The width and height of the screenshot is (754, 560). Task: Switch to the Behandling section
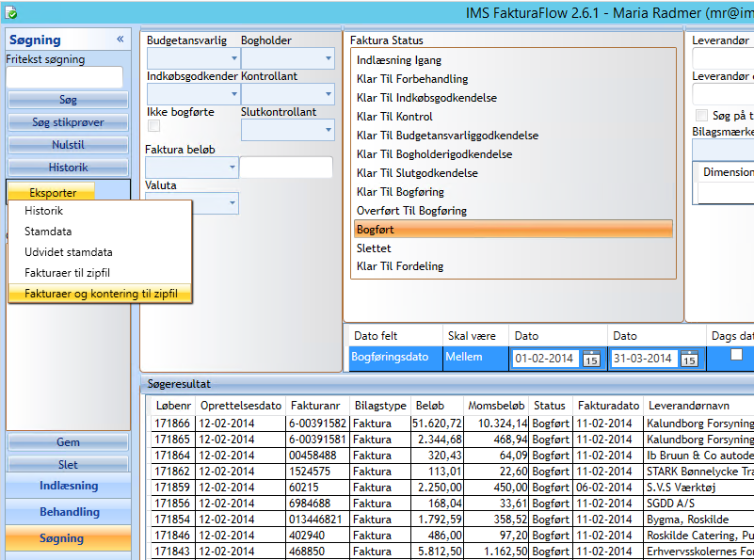[69, 512]
